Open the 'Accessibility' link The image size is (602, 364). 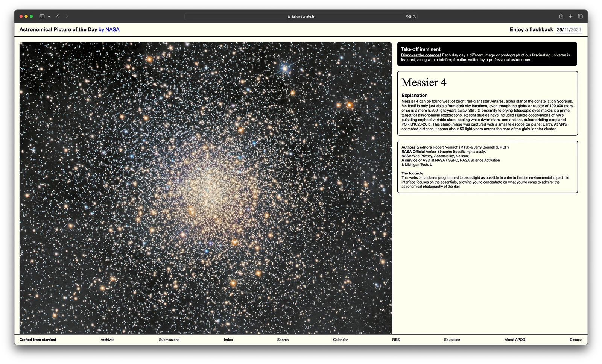pyautogui.click(x=444, y=156)
